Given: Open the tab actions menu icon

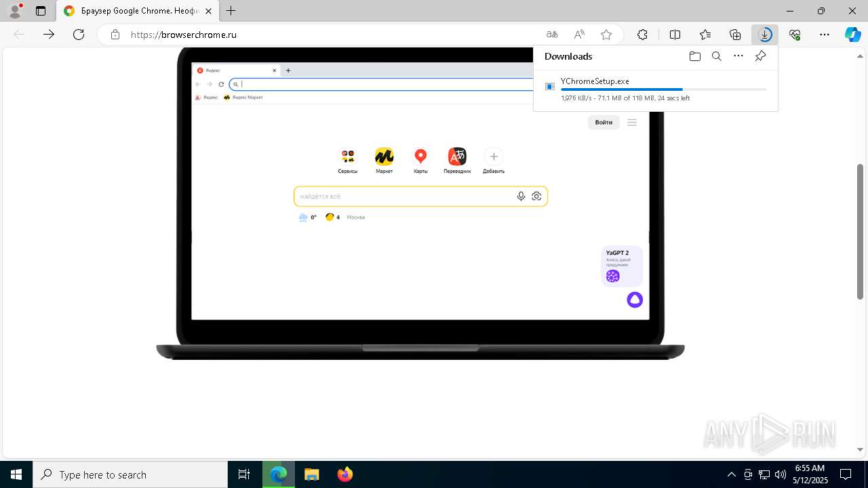Looking at the screenshot, I should click(x=41, y=11).
